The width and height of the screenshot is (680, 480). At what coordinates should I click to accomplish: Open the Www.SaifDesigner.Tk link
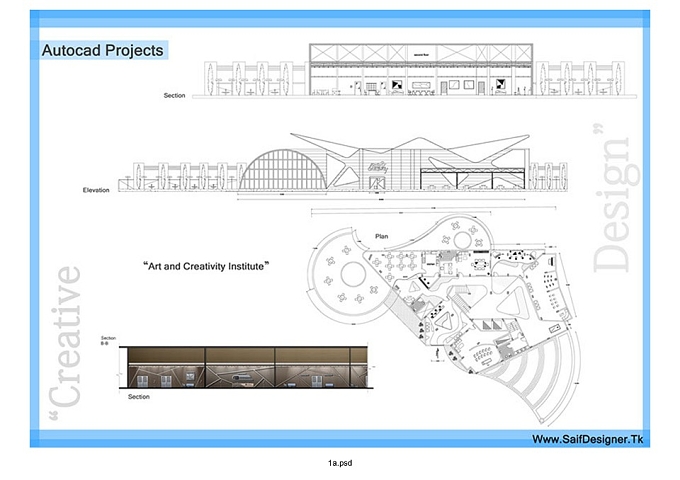(588, 439)
